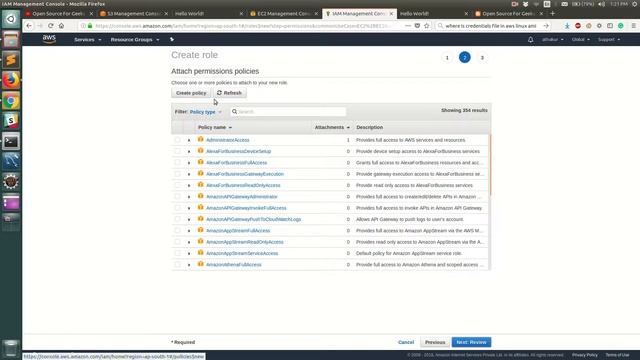Viewport: 640px width, 360px height.
Task: Open the Resource Groups dropdown
Action: [x=135, y=40]
